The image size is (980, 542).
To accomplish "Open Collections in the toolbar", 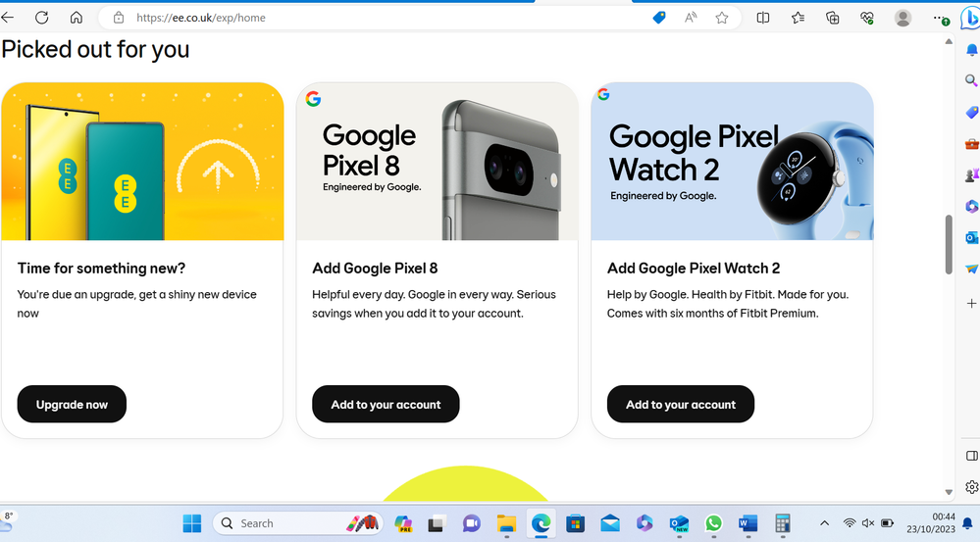I will 833,18.
